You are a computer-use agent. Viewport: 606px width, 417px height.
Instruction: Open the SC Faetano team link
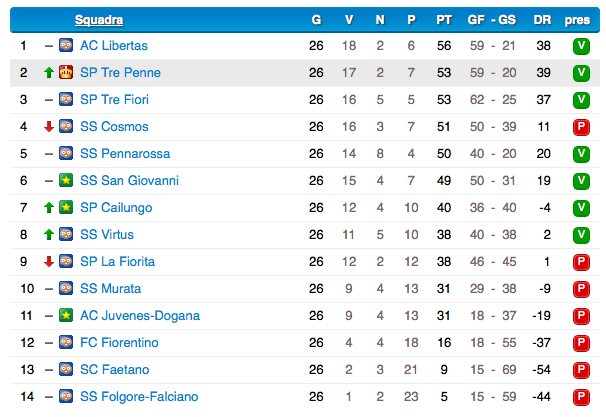[x=114, y=369]
